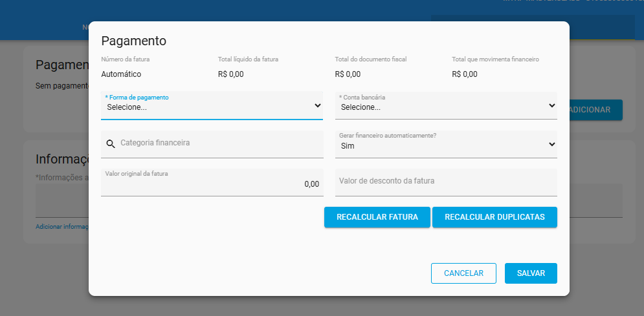Change the Gerar financeiro automaticamente 'Sim' option
This screenshot has height=316, width=644.
(x=446, y=144)
